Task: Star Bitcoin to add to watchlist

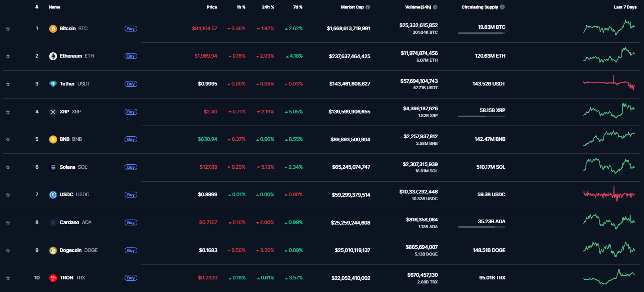Action: [x=8, y=29]
